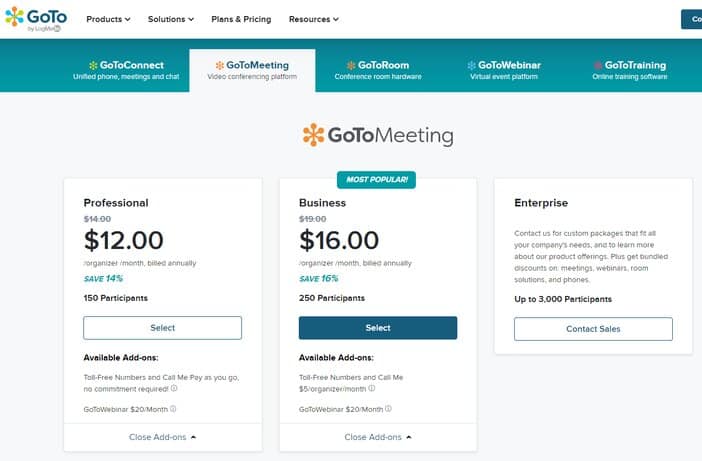Click the orange GoToMeeting flower logo heading

pyautogui.click(x=378, y=135)
